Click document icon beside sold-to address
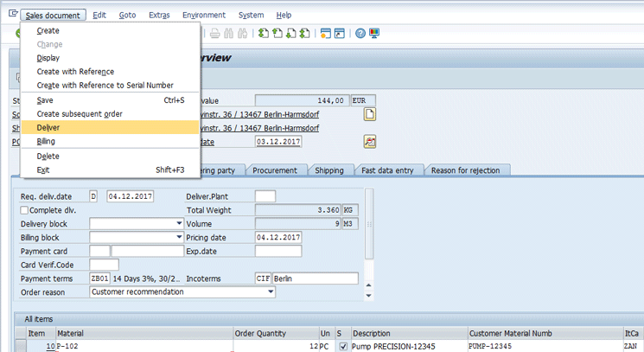644x352 pixels. coord(370,114)
